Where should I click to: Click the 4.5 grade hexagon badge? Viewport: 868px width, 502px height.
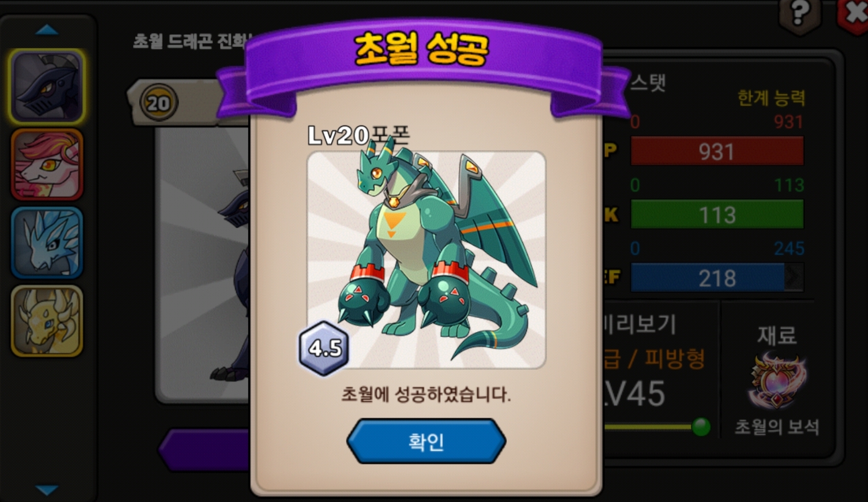click(x=324, y=348)
